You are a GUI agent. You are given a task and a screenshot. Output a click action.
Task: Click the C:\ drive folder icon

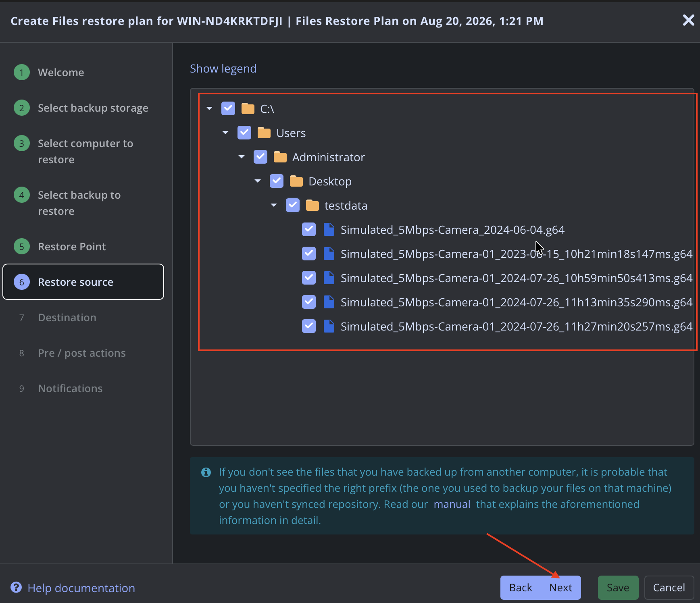pyautogui.click(x=248, y=108)
